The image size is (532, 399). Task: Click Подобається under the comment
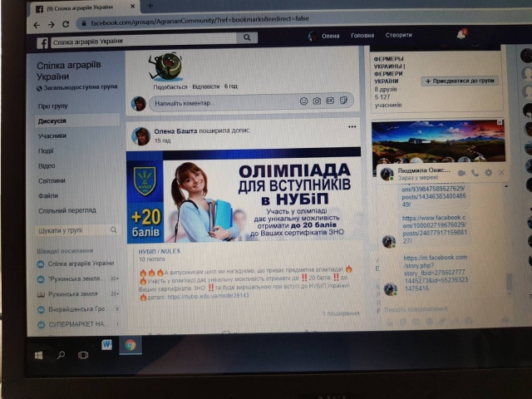pyautogui.click(x=170, y=86)
